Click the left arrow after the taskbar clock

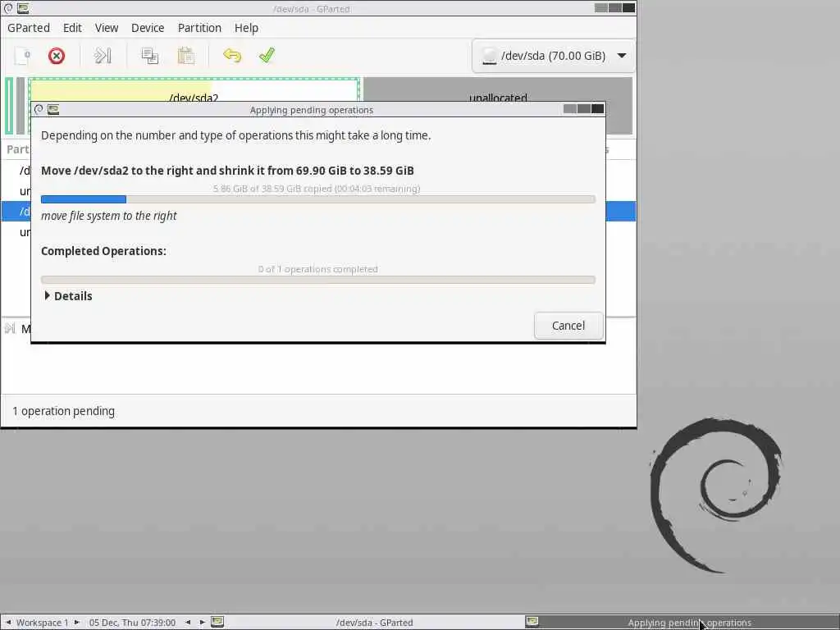pyautogui.click(x=188, y=622)
